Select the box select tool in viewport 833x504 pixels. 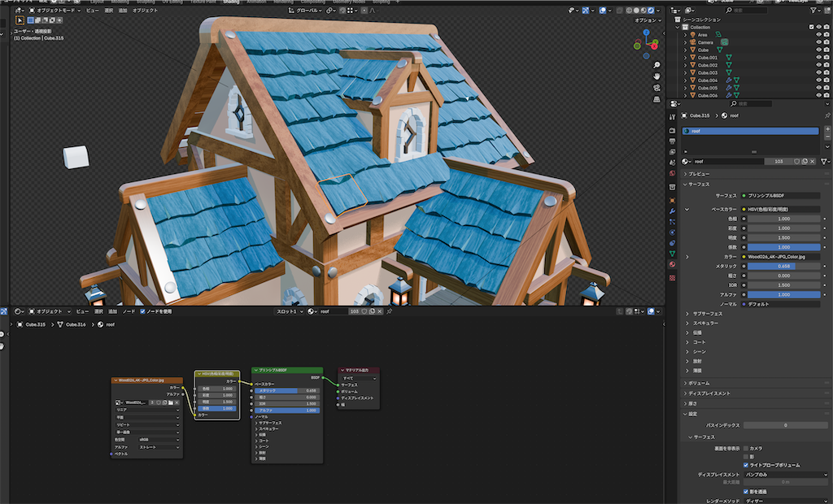point(20,20)
